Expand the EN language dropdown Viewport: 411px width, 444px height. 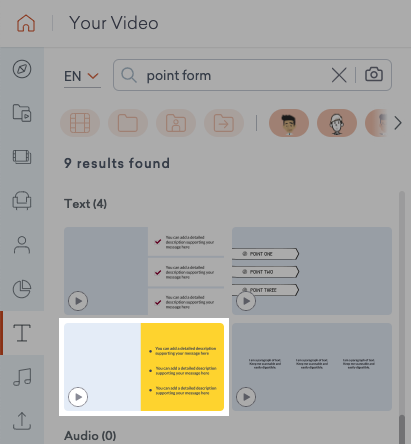[82, 76]
